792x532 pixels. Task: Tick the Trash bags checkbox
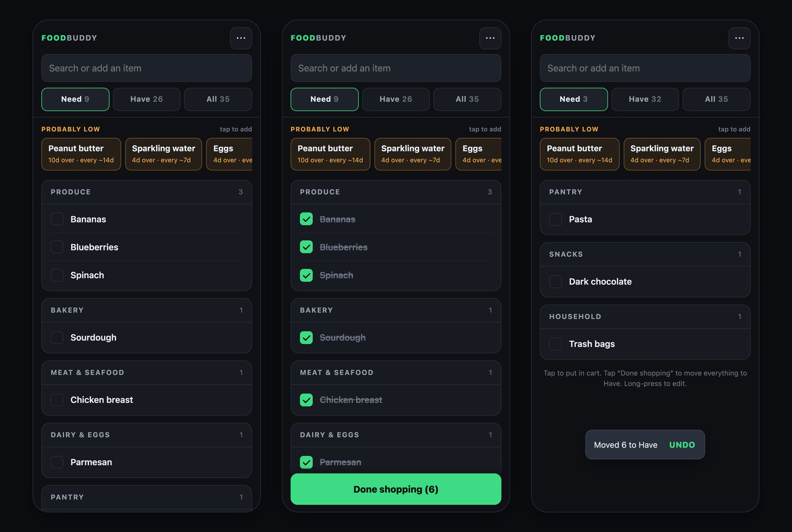coord(556,344)
